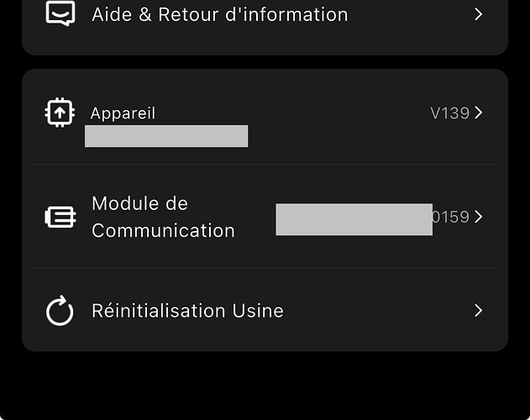Image resolution: width=530 pixels, height=420 pixels.
Task: Open the Appareil label
Action: tap(123, 113)
